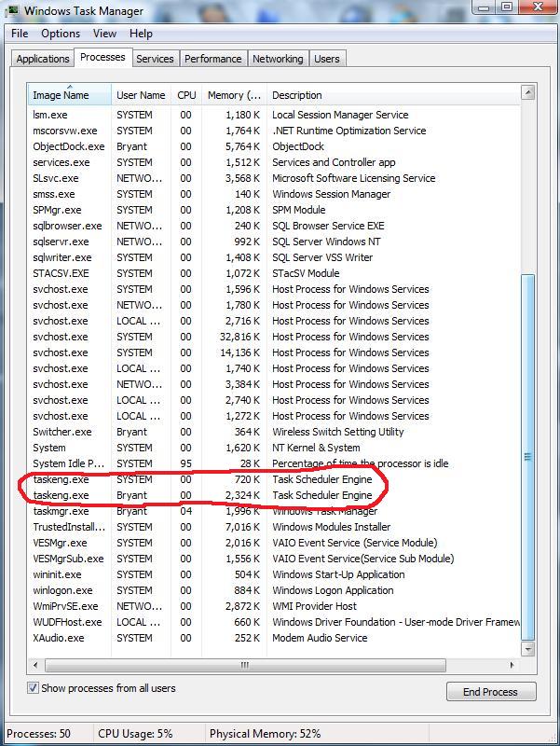Click the horizontal scrollbar thumb

click(245, 665)
